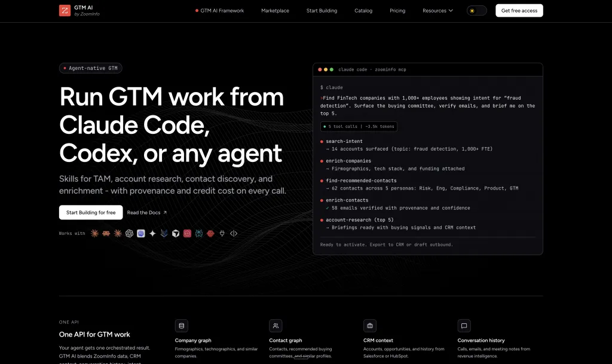This screenshot has height=364, width=612.
Task: Click the Company graph database icon
Action: tap(182, 326)
